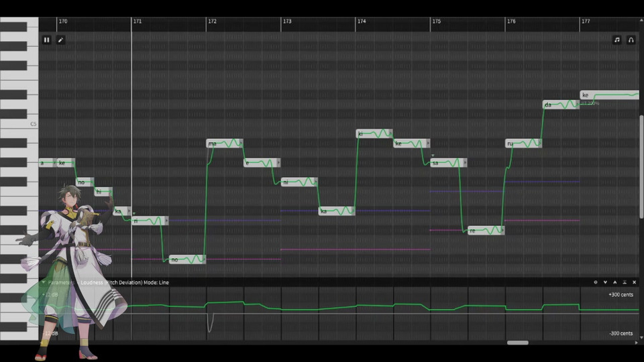Jump to measure 175 on ruler
The height and width of the screenshot is (362, 644).
(436, 21)
